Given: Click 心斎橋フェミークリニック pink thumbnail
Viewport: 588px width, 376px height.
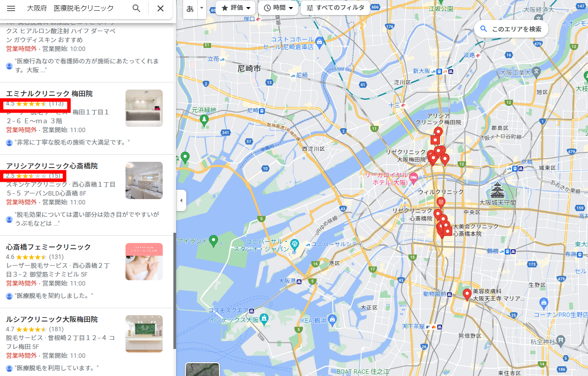Looking at the screenshot, I should [x=144, y=262].
